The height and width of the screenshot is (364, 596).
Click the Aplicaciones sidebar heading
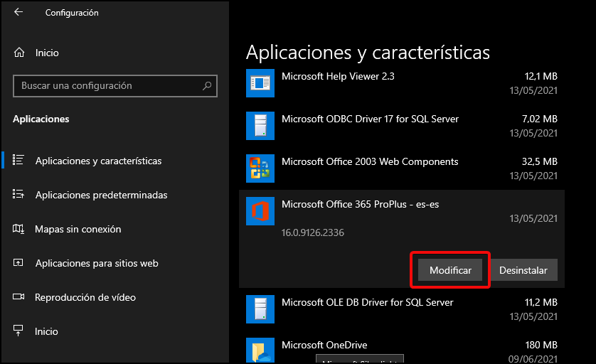[x=41, y=119]
